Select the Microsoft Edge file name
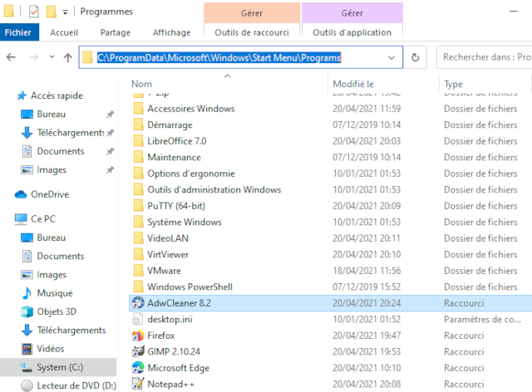The image size is (532, 392). tap(178, 368)
